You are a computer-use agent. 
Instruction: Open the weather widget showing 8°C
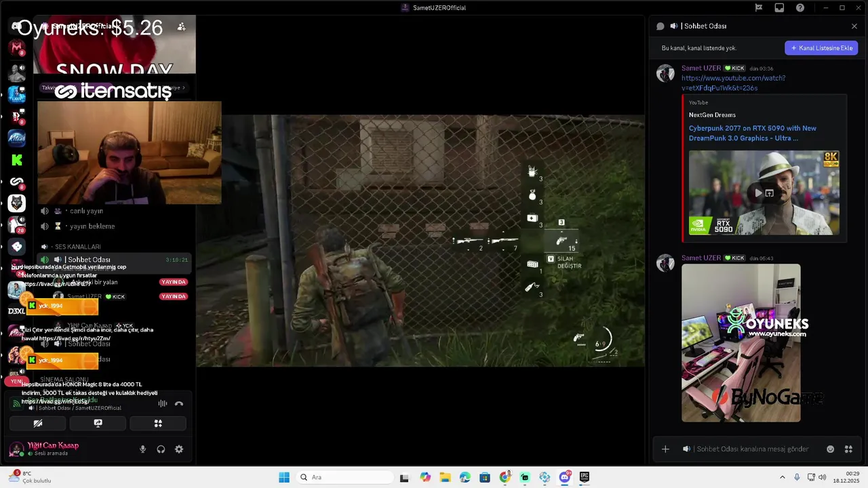coord(31,477)
